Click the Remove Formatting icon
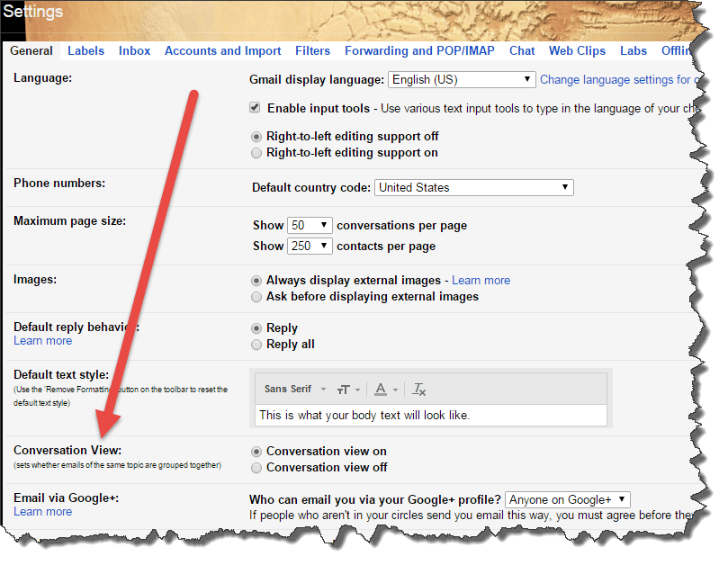Viewport: 728px width, 565px height. tap(418, 390)
